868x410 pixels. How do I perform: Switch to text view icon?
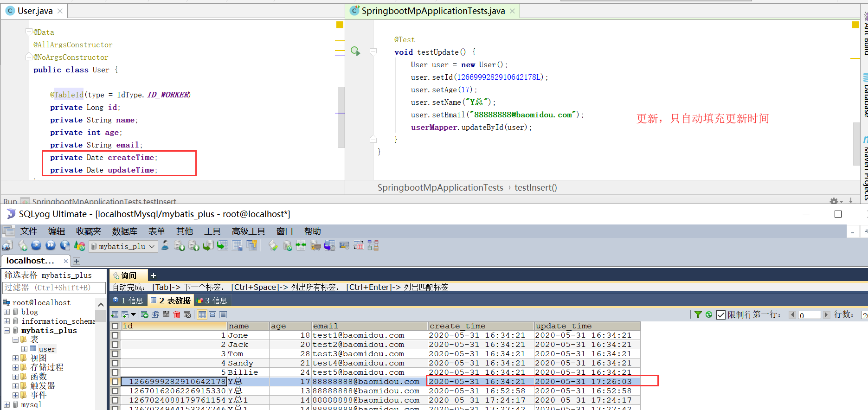pyautogui.click(x=223, y=314)
